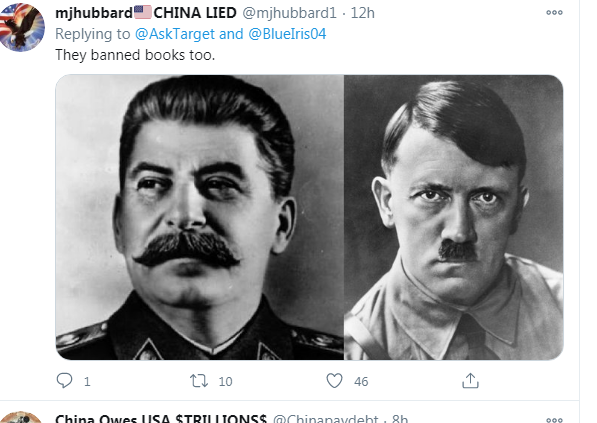Click the @mjhubbard1 handle

289,13
